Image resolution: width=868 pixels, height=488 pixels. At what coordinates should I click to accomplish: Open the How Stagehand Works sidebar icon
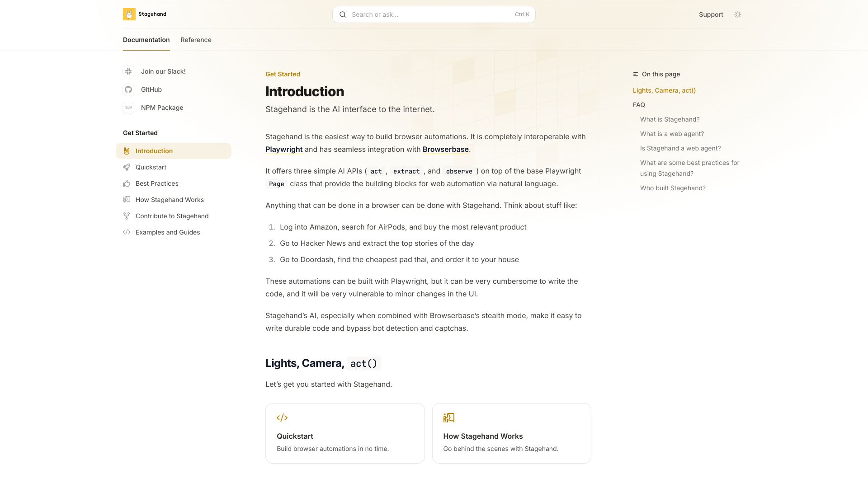click(127, 200)
